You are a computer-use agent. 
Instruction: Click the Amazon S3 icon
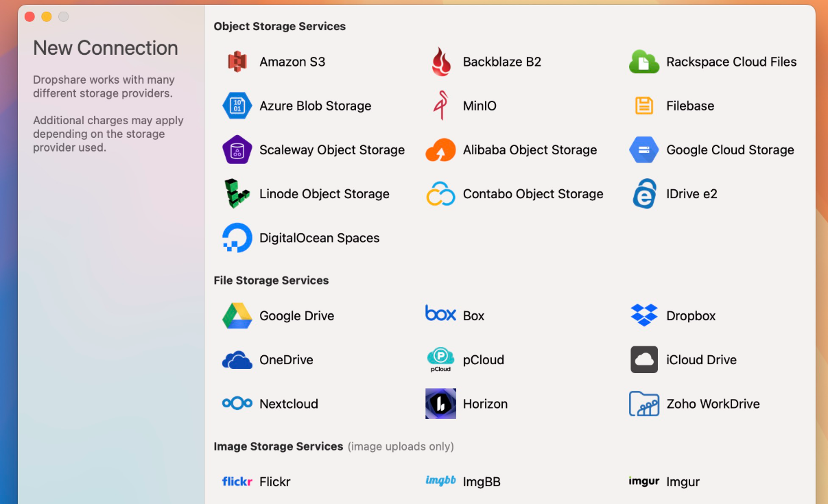(x=237, y=62)
